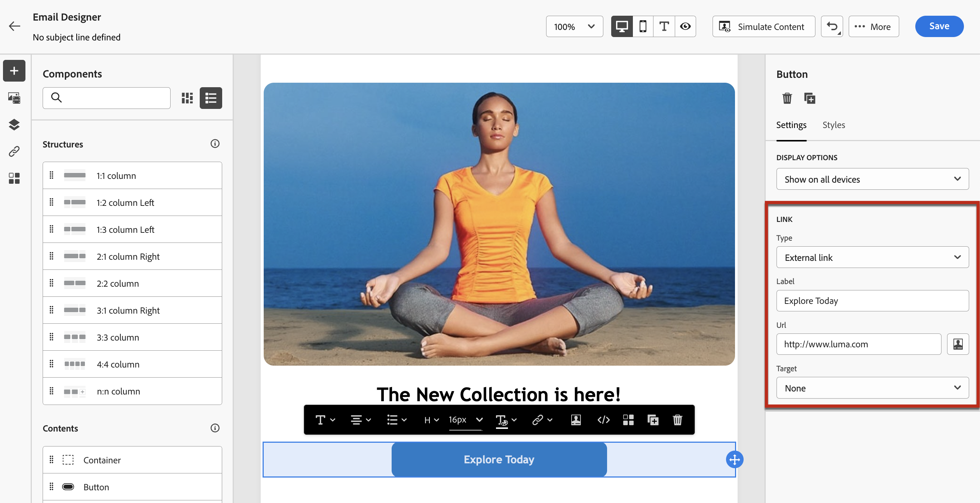Screen dimensions: 980x503
Task: Click the personalization icon next to Url field
Action: click(958, 344)
